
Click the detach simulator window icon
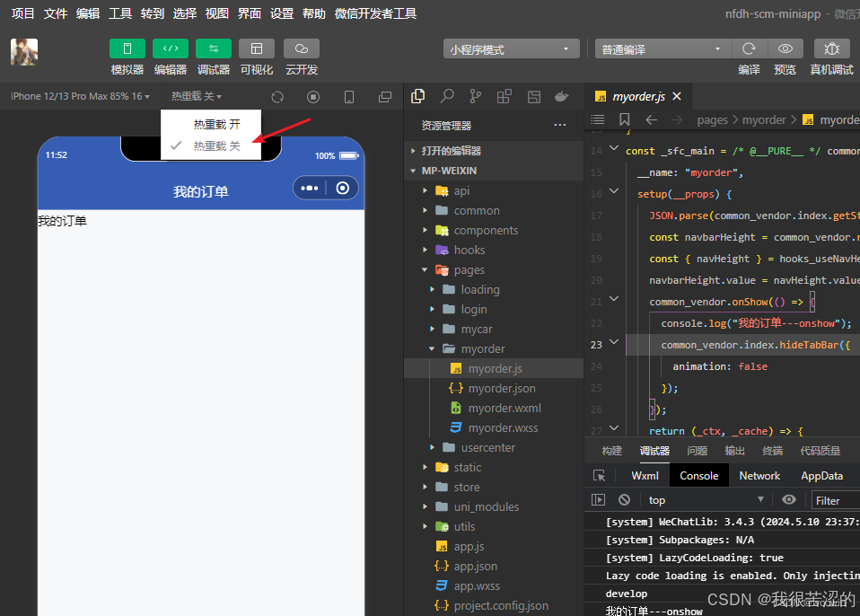point(385,97)
